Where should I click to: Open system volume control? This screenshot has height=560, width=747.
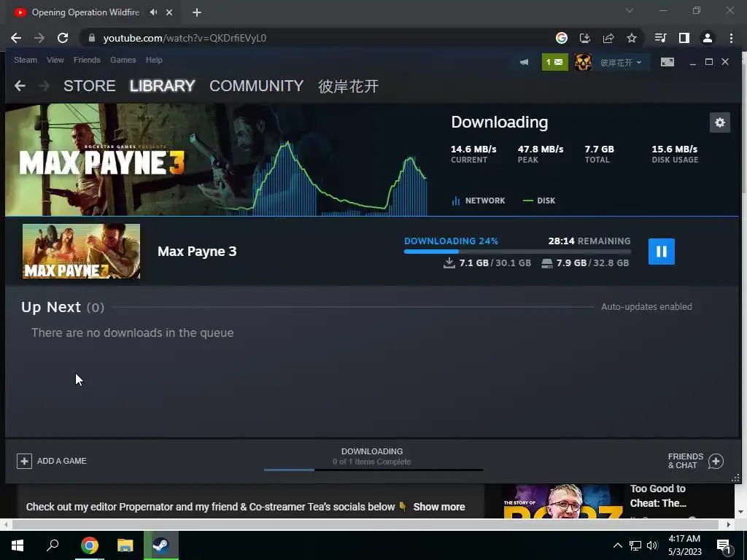652,545
